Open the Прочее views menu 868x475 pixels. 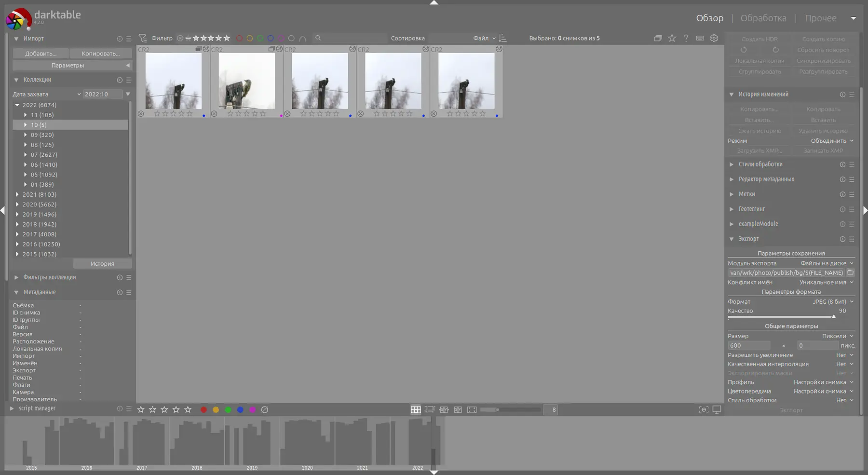[x=821, y=18]
